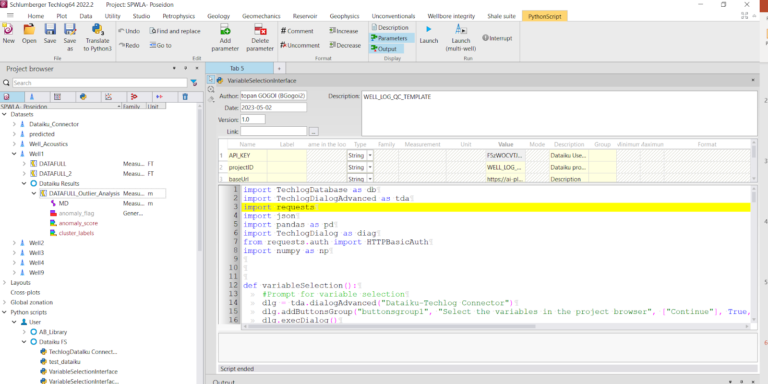Select the PythonScript ribbon tab
768x384 pixels.
(x=545, y=16)
